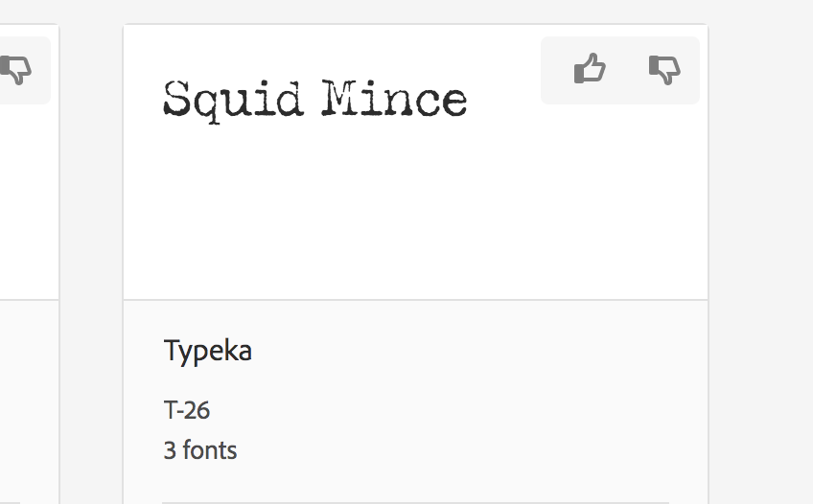813x504 pixels.
Task: Click the word 'Squid' in the sample text
Action: coord(233,101)
